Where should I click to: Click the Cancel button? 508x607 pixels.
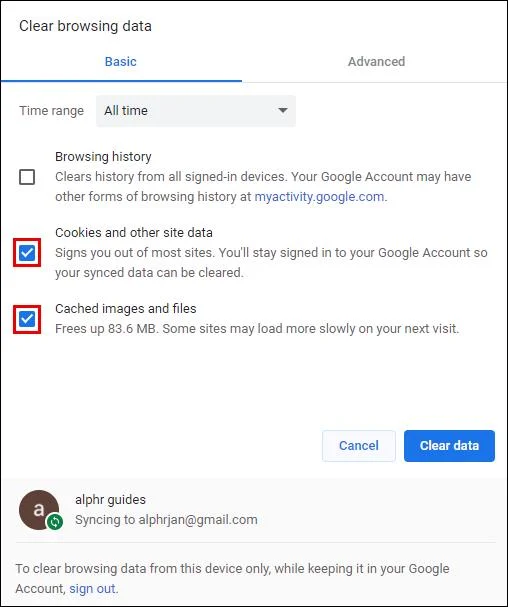tap(359, 446)
